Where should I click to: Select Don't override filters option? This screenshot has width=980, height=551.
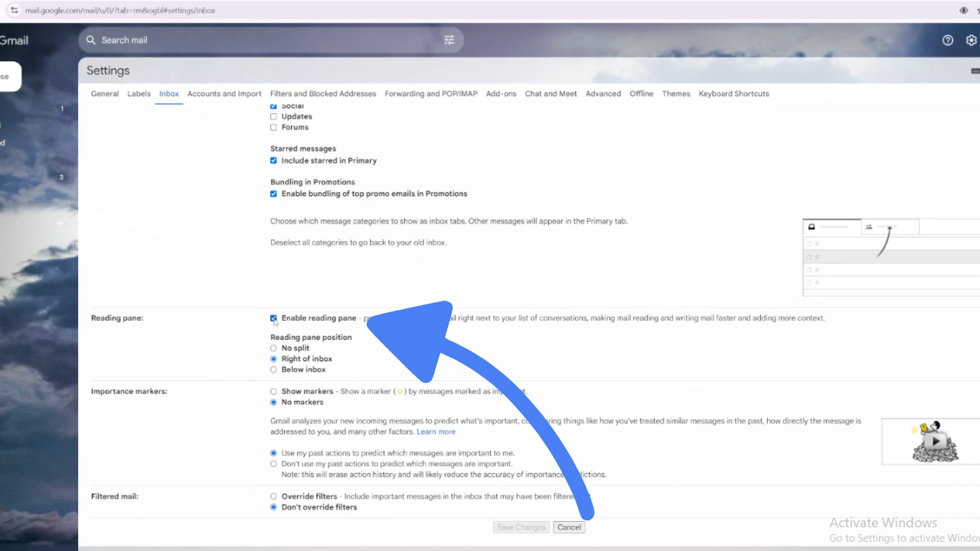point(273,507)
